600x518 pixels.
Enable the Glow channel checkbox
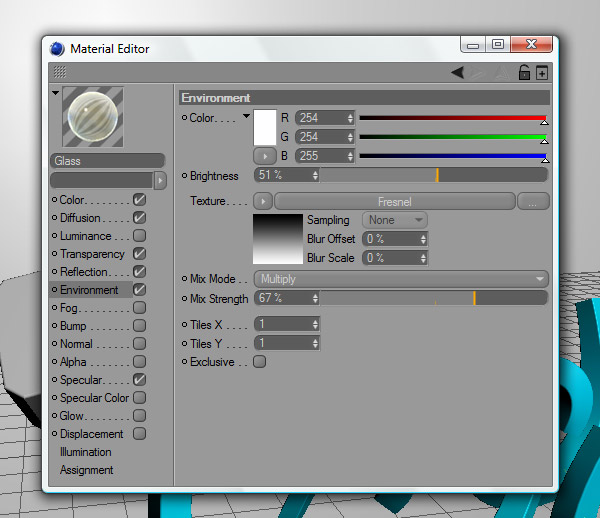140,415
